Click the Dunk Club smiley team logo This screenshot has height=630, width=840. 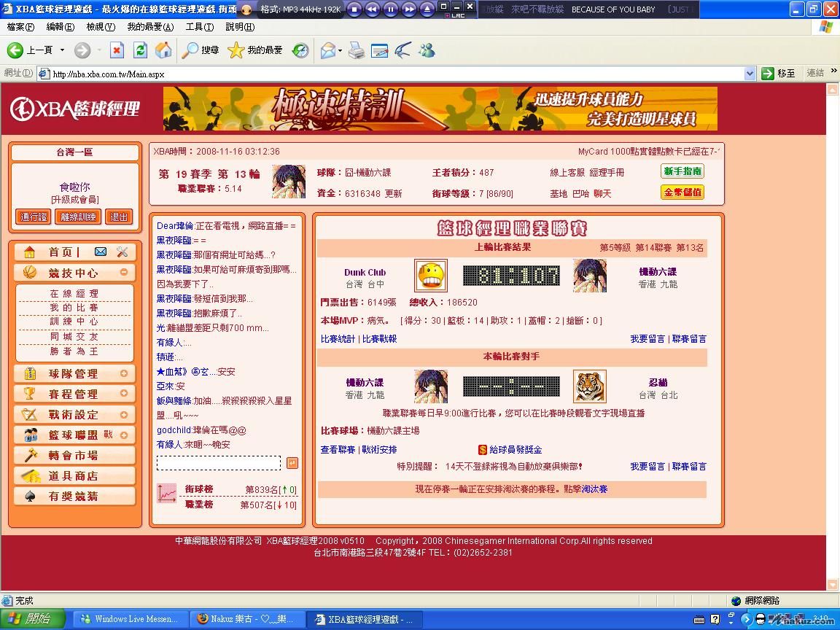(x=430, y=276)
